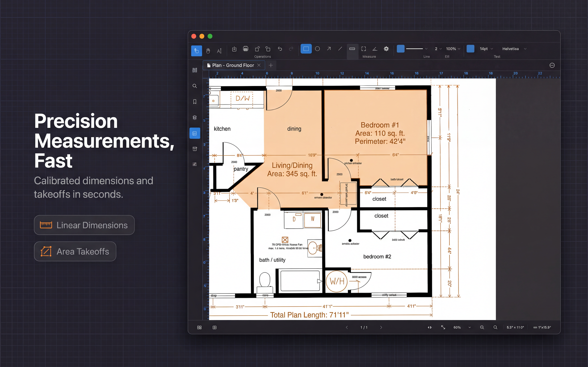The image size is (588, 367).
Task: Show the layers sidebar panel
Action: pos(195,117)
